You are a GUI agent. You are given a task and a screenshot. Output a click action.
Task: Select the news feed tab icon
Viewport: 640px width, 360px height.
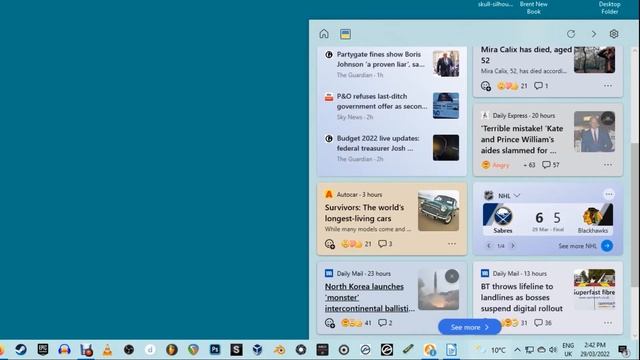pyautogui.click(x=345, y=34)
